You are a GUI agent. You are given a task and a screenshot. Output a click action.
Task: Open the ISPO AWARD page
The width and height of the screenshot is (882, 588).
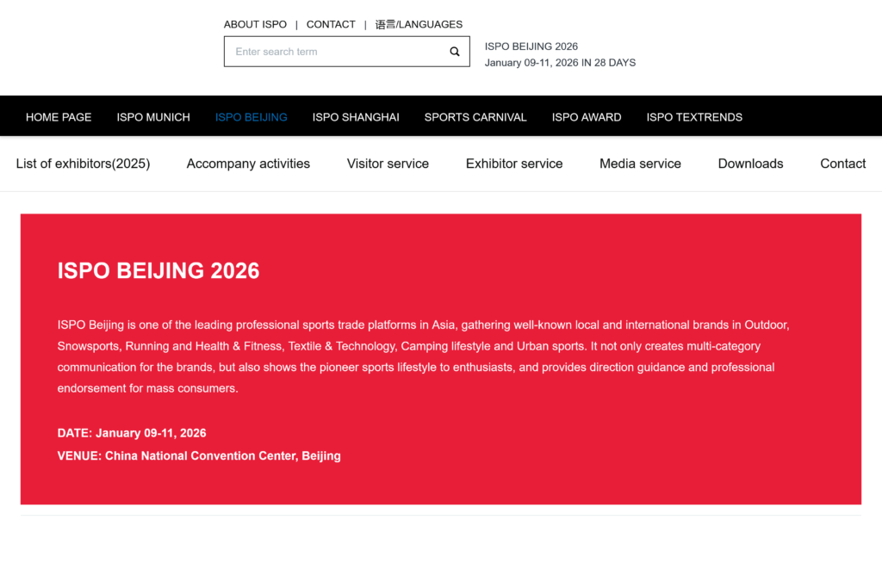pos(587,116)
